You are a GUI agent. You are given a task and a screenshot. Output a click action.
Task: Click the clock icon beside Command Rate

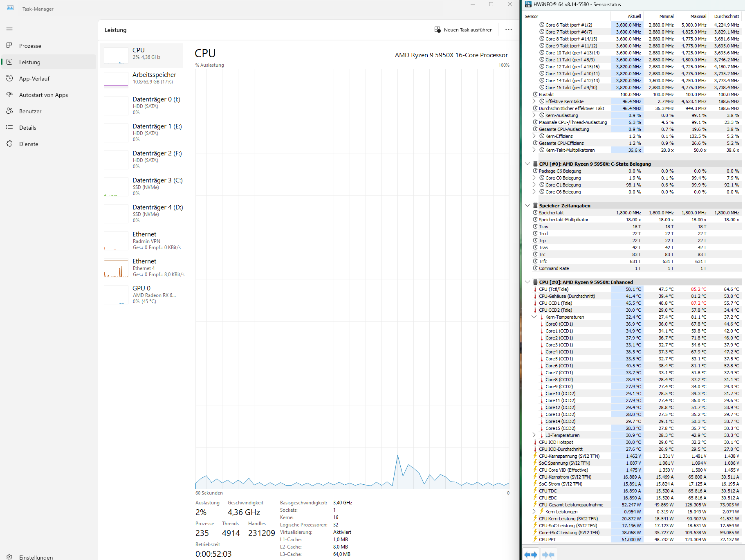pyautogui.click(x=535, y=268)
